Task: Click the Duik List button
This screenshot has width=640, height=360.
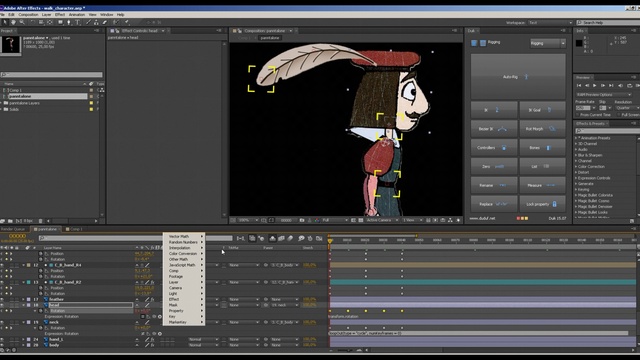Action: tap(542, 166)
